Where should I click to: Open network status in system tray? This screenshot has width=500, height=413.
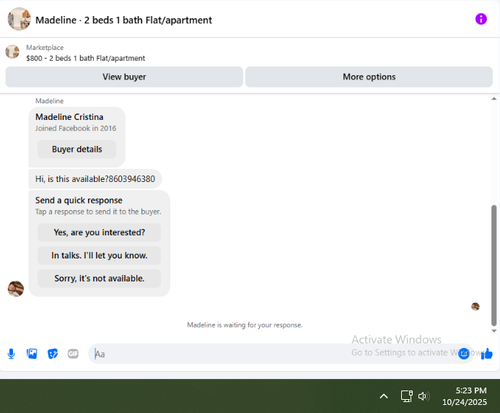pos(407,396)
